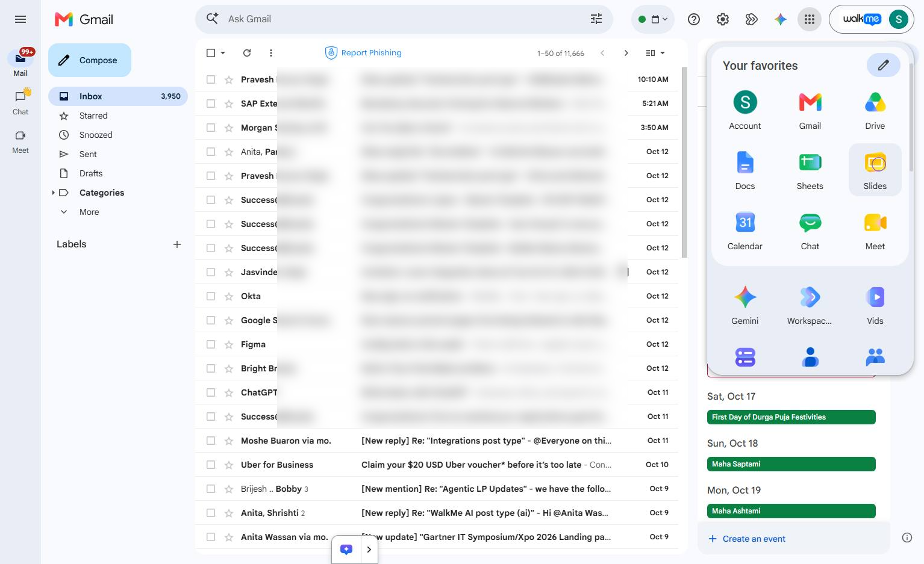Click the Ask Gmail search field
Image resolution: width=924 pixels, height=564 pixels.
[404, 19]
